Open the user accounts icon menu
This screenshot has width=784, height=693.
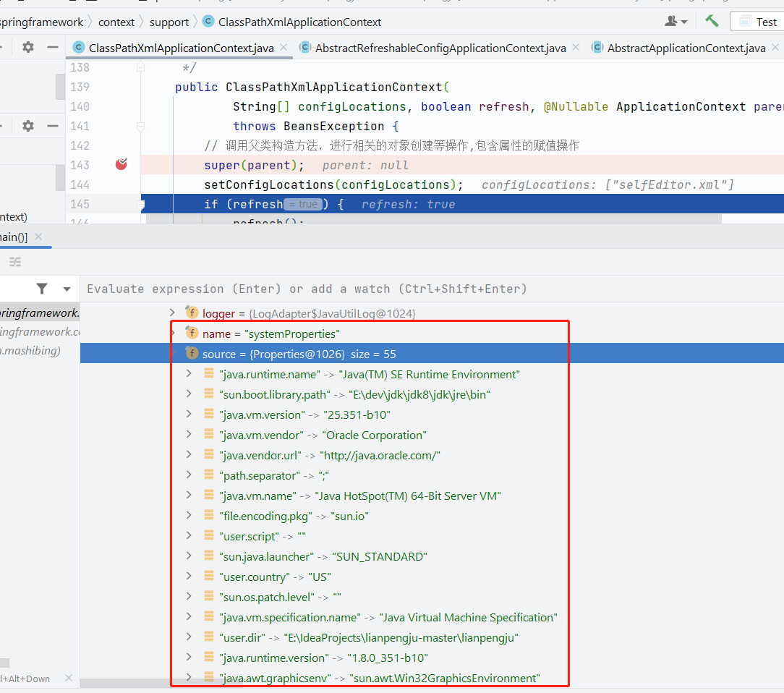tap(676, 22)
